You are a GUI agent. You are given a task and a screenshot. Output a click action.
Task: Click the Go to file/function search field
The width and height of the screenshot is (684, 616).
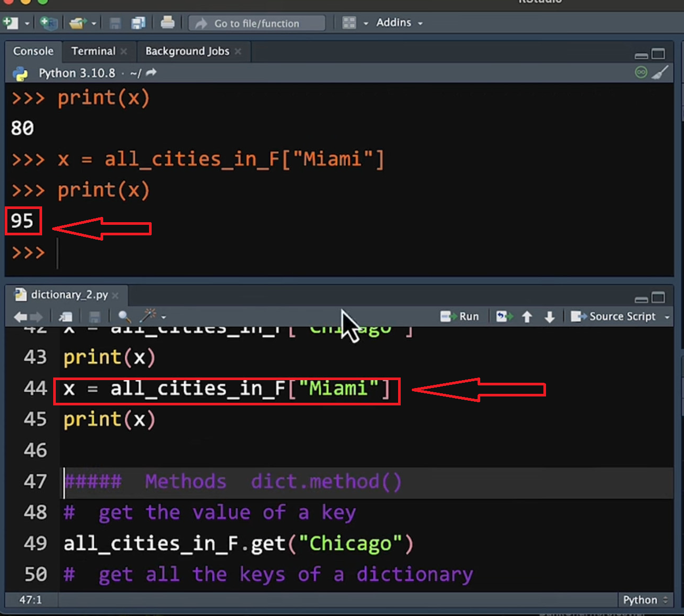[x=257, y=23]
